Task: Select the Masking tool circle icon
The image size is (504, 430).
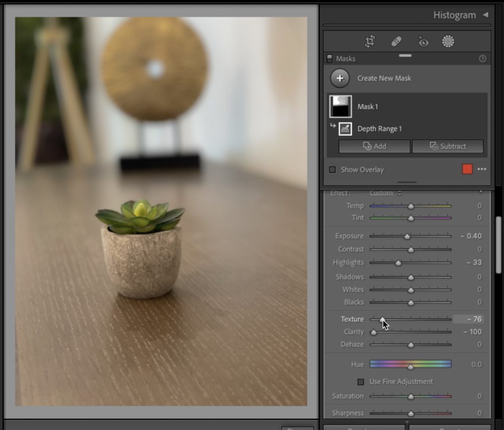Action: [448, 41]
